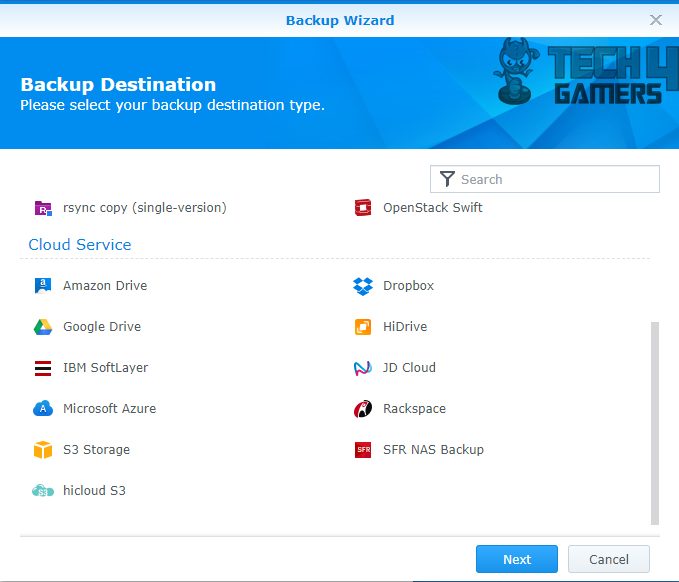Select the Rackspace icon
This screenshot has width=679, height=582.
(x=363, y=409)
